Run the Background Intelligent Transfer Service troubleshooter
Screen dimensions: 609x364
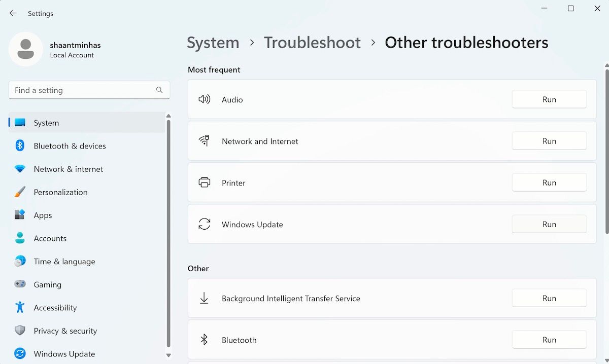(x=549, y=298)
